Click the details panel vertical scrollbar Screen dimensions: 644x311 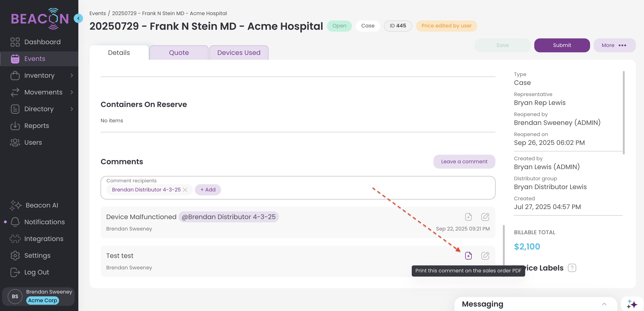pyautogui.click(x=624, y=113)
